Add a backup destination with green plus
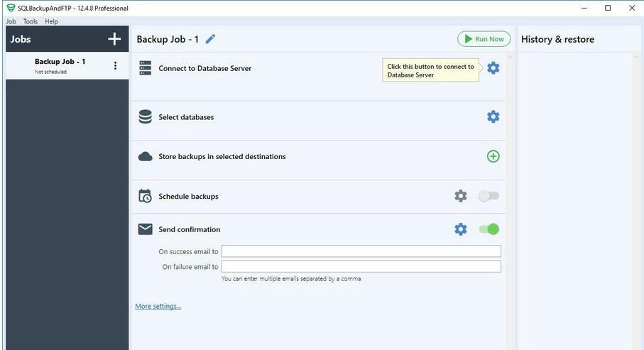644x350 pixels. click(x=493, y=156)
